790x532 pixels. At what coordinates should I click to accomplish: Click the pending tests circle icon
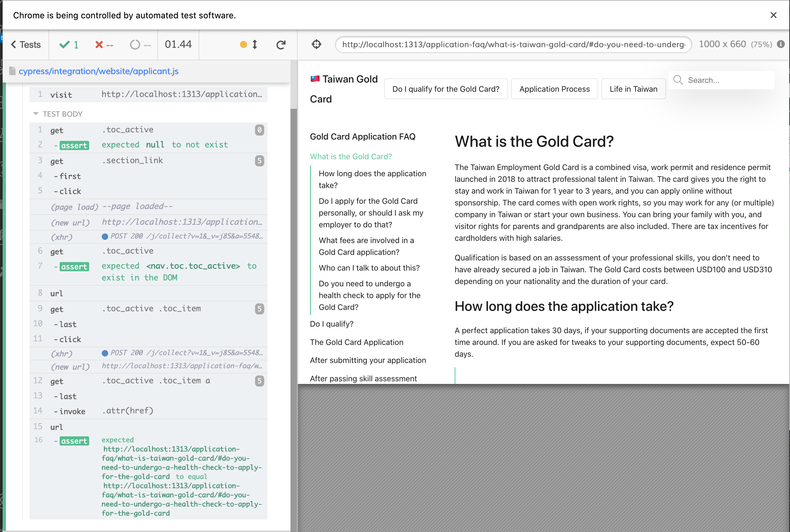coord(135,45)
